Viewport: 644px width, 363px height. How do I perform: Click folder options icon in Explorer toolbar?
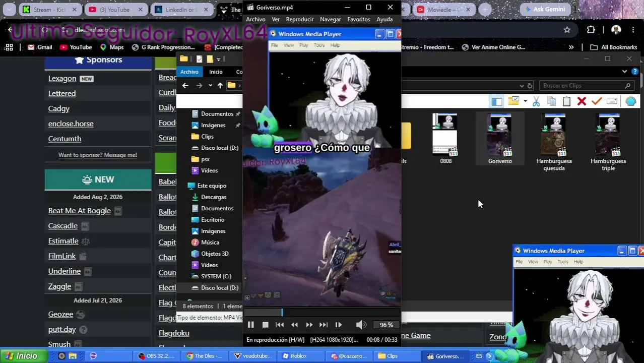tap(513, 101)
